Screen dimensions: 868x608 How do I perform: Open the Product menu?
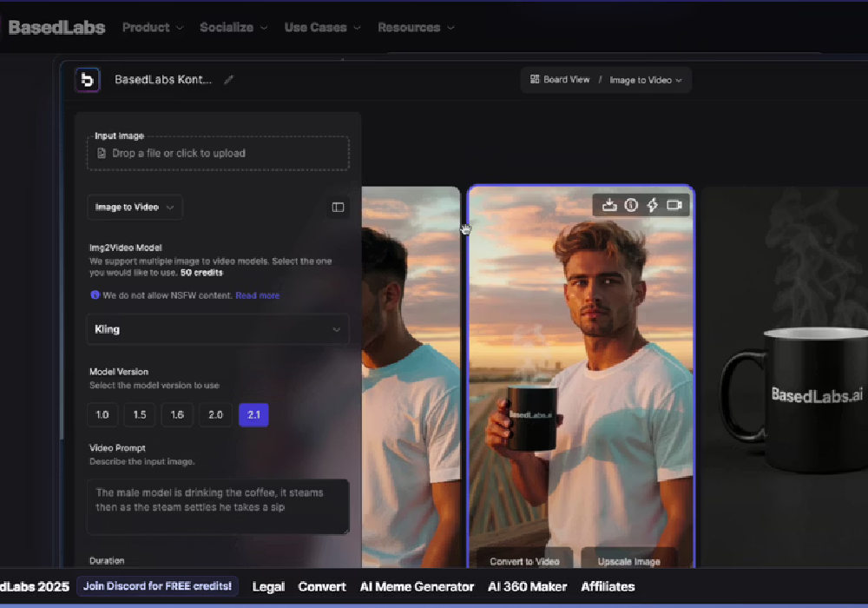point(152,28)
